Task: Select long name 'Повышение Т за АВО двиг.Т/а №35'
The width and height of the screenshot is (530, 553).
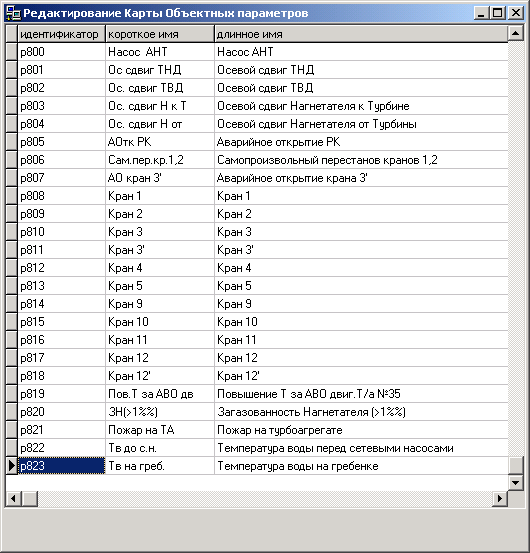Action: pyautogui.click(x=361, y=394)
